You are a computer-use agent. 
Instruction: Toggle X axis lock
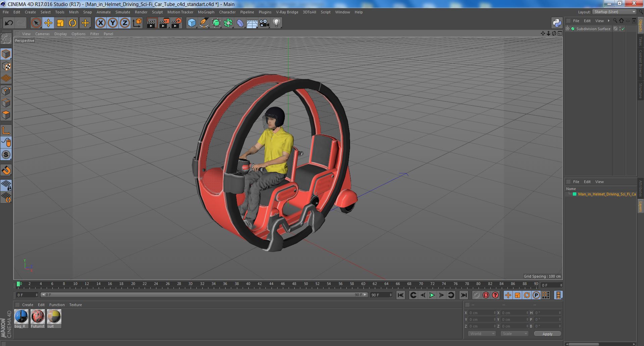tap(100, 23)
